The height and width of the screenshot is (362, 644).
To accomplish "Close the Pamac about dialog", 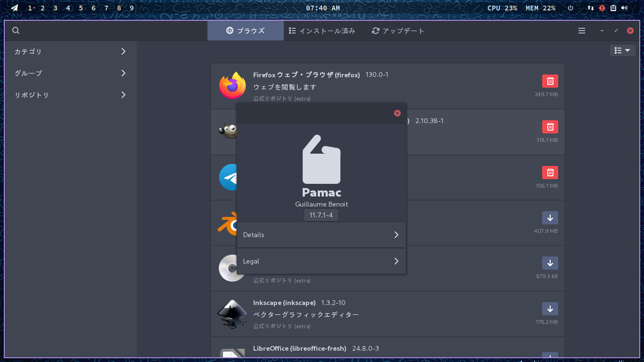I will (x=397, y=113).
